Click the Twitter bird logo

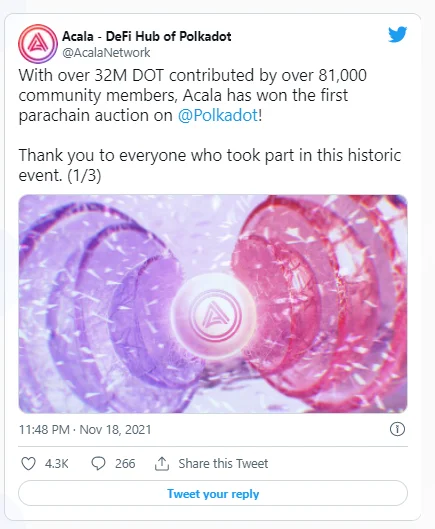coord(397,34)
